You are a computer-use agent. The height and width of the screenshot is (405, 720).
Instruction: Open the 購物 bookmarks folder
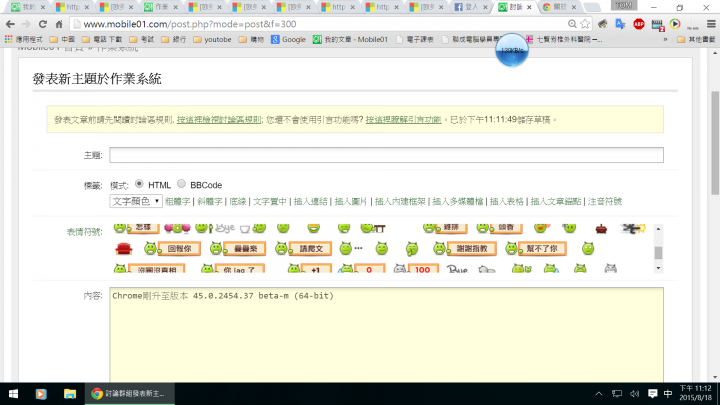[x=251, y=39]
